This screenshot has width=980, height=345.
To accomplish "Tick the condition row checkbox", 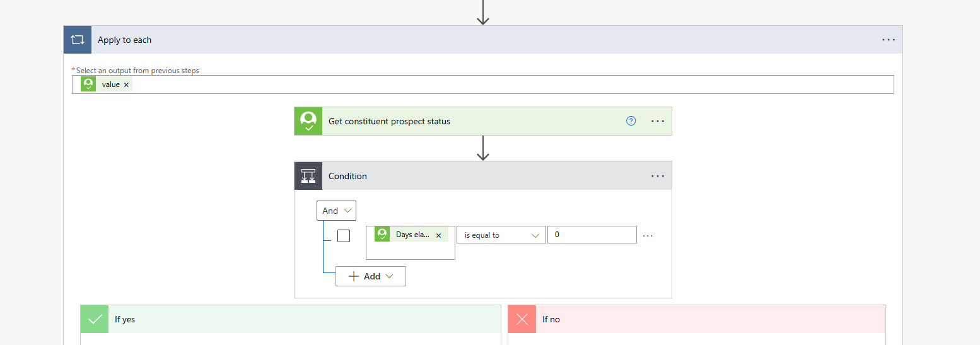I will [344, 236].
